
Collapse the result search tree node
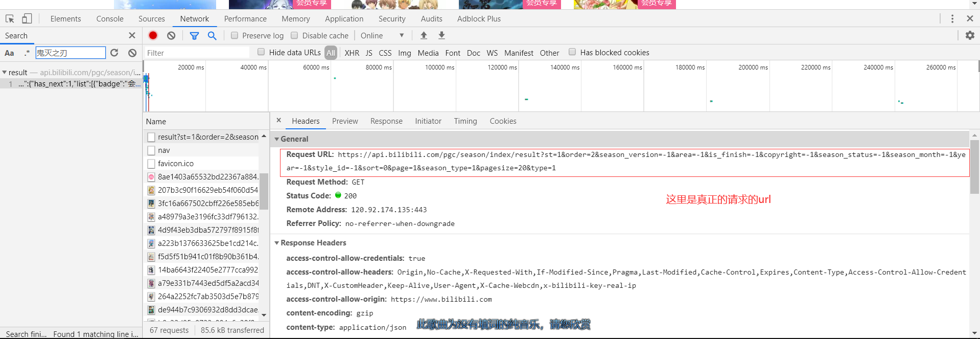click(5, 73)
